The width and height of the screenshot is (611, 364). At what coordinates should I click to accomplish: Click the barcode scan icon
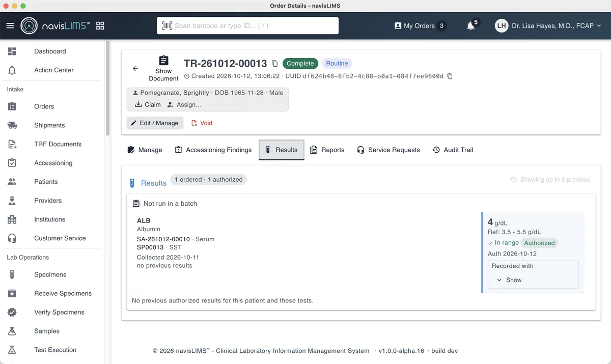click(166, 25)
